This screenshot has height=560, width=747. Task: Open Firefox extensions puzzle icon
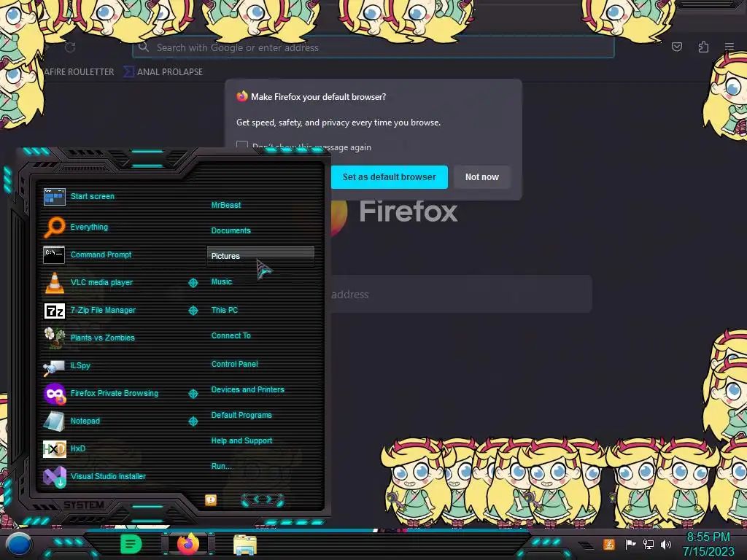click(x=703, y=47)
